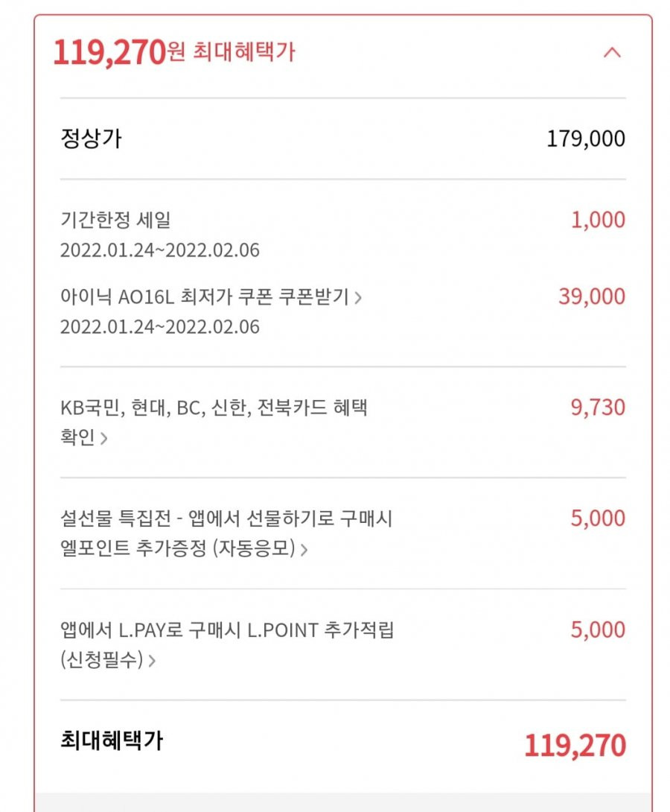This screenshot has width=670, height=812.
Task: Click the chevron next to 확인
Action: 103,439
